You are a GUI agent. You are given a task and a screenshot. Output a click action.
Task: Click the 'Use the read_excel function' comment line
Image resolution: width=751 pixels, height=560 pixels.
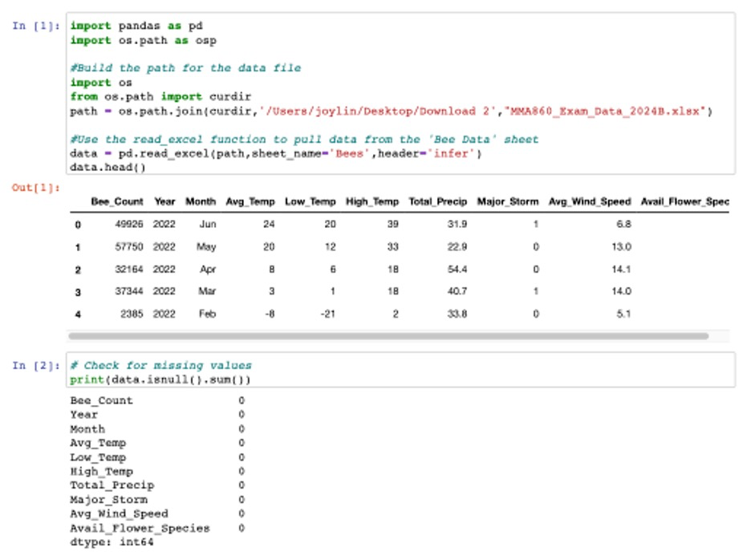pos(304,140)
